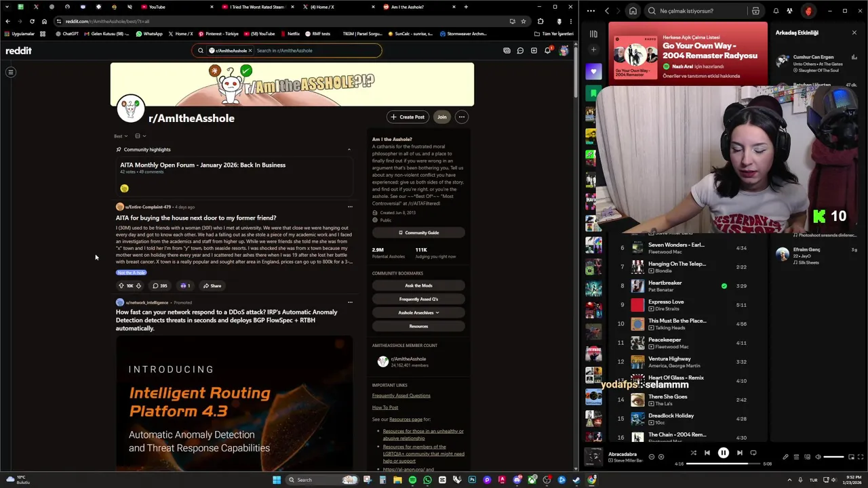Click Not the A-hole flair tag
The image size is (868, 488).
[x=131, y=272]
